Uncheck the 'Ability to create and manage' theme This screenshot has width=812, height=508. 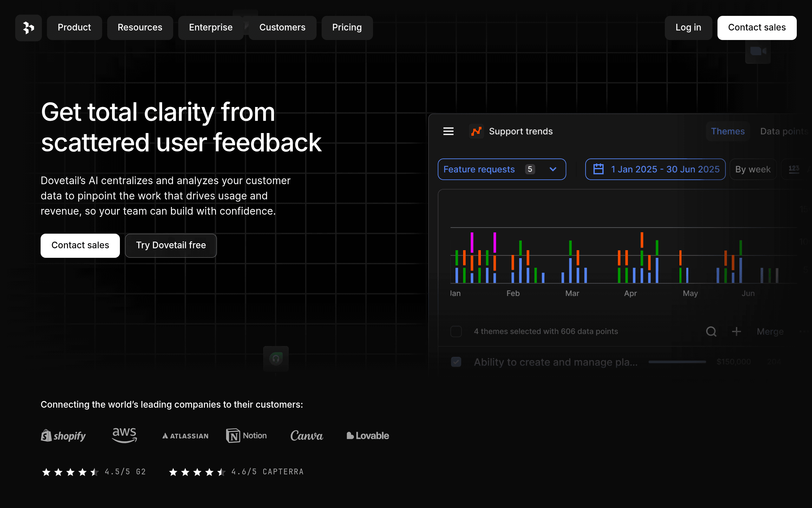456,362
